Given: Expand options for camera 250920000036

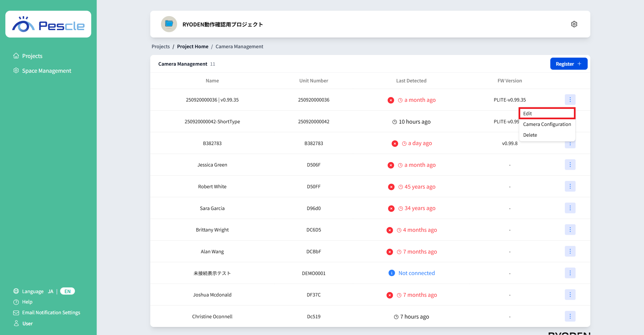Looking at the screenshot, I should (x=570, y=99).
